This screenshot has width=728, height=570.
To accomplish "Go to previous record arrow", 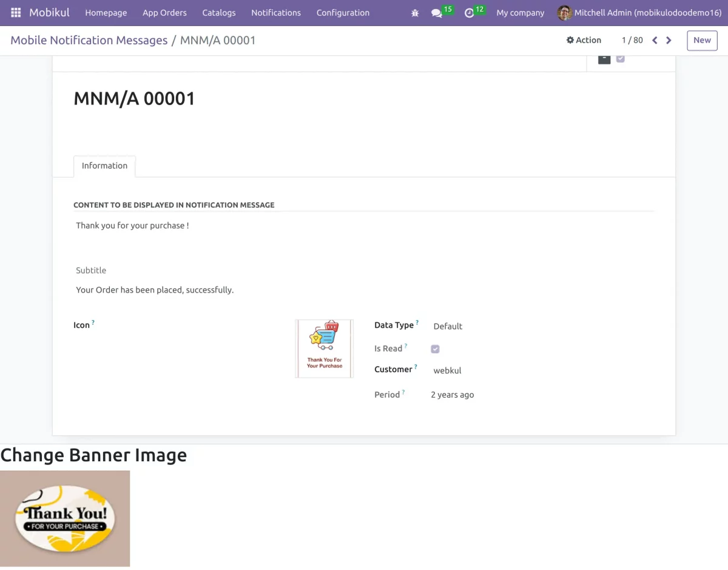I will [x=655, y=40].
